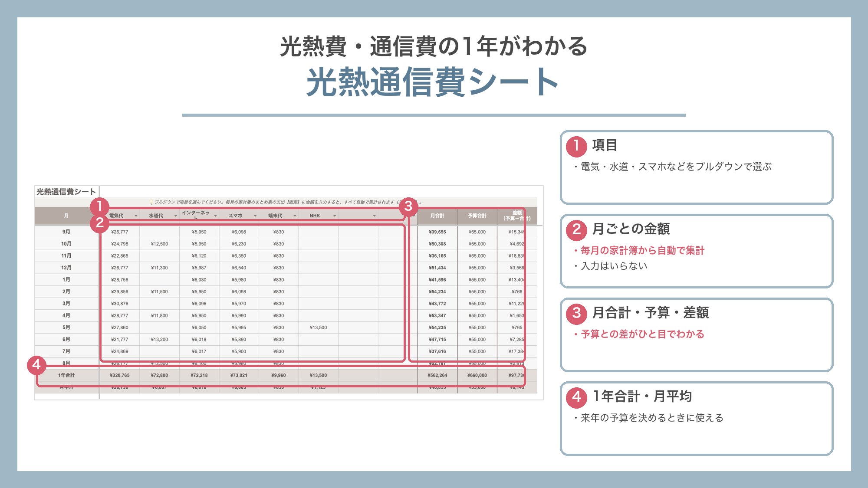Click the ¥11,500 水道代 cell for 2月

pyautogui.click(x=159, y=291)
